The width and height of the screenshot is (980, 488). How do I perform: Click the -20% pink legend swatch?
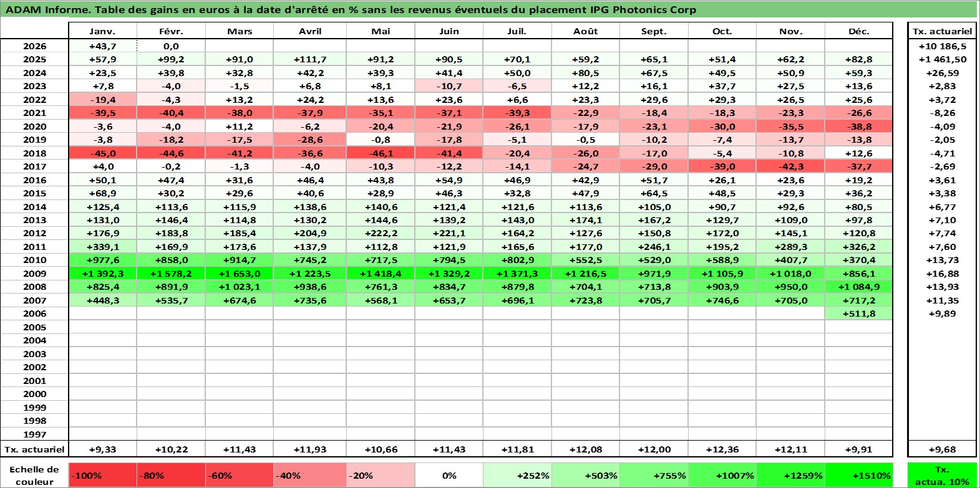pos(381,476)
